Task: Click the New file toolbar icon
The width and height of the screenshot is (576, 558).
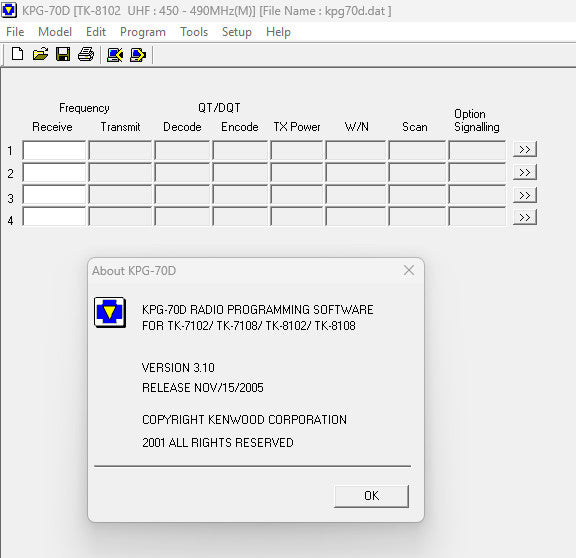Action: tap(17, 54)
